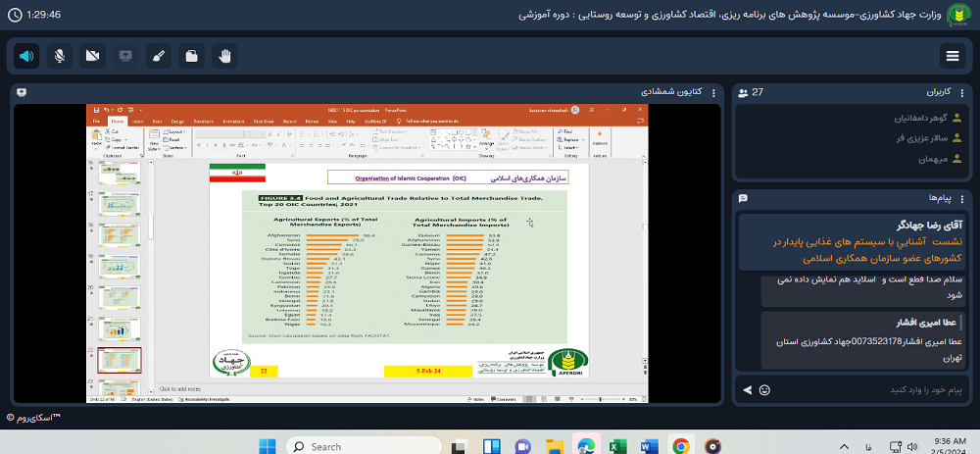Mute the speaker audio button
Viewport: 980px width, 454px height.
(x=26, y=56)
